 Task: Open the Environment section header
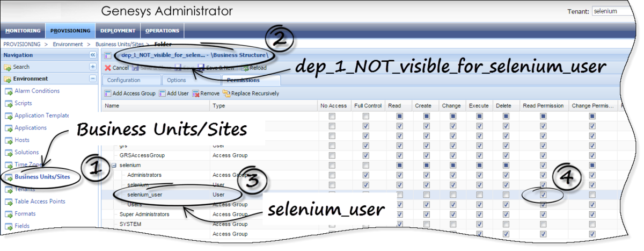(x=49, y=78)
